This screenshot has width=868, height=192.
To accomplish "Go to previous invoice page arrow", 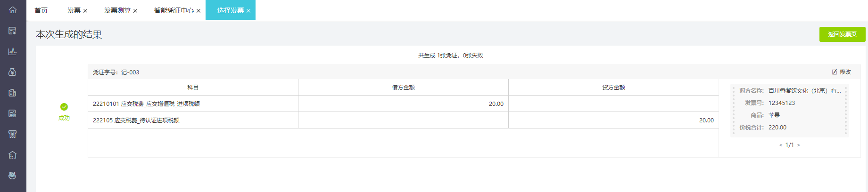I will (781, 145).
